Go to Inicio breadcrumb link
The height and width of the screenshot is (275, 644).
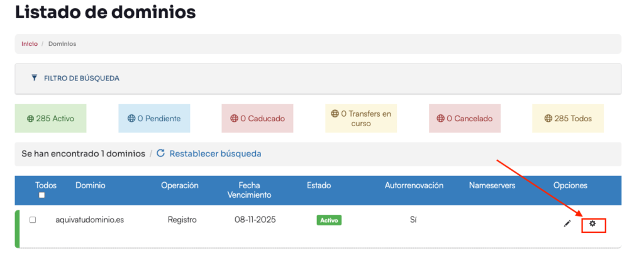tap(30, 43)
